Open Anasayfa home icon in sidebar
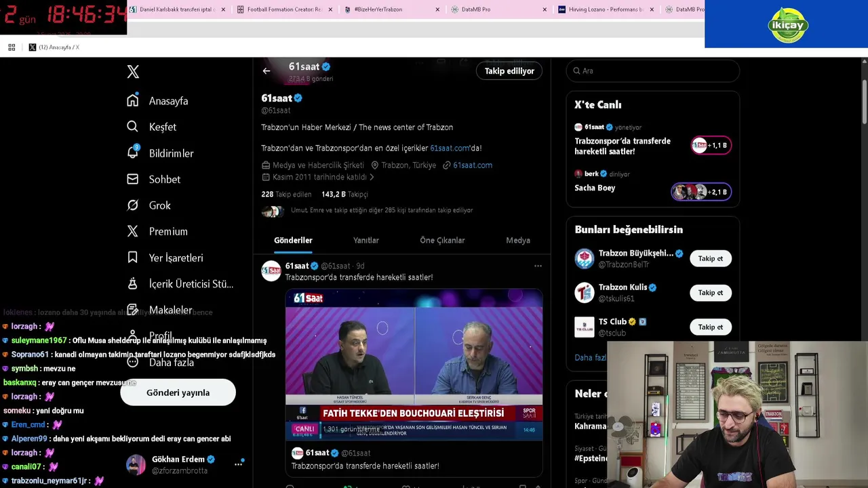Viewport: 868px width, 488px height. click(133, 100)
